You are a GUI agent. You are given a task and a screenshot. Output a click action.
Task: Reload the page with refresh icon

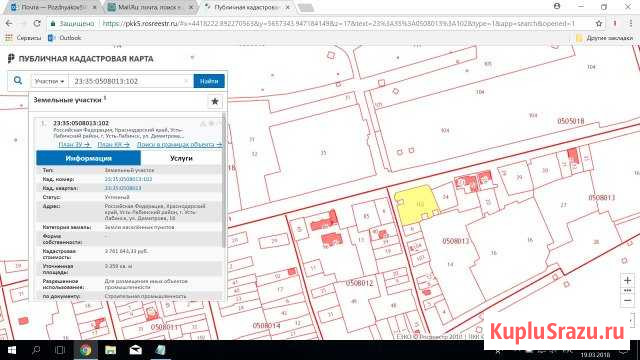click(x=37, y=24)
